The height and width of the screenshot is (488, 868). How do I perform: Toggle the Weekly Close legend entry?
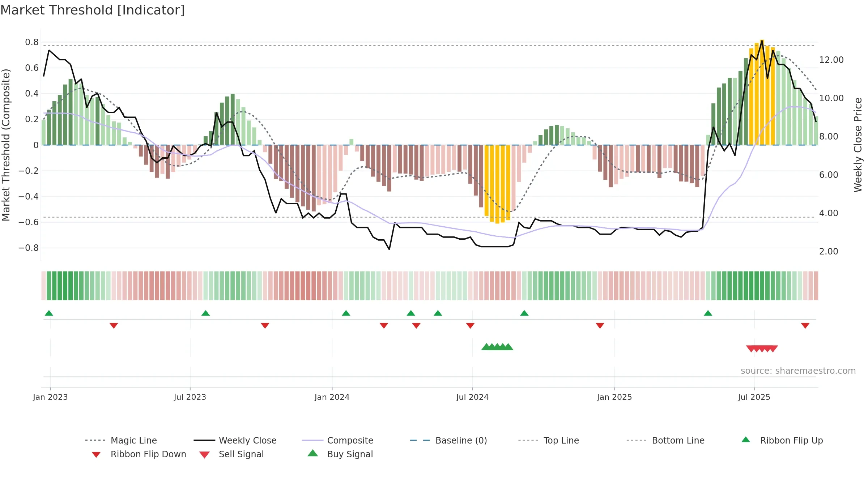(x=235, y=440)
